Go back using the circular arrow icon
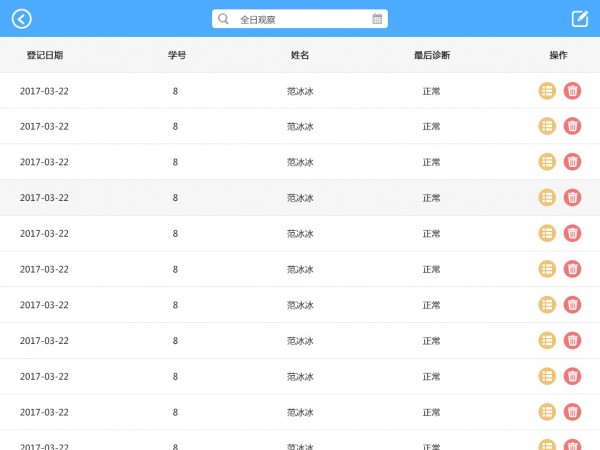Viewport: 600px width, 450px height. click(22, 19)
